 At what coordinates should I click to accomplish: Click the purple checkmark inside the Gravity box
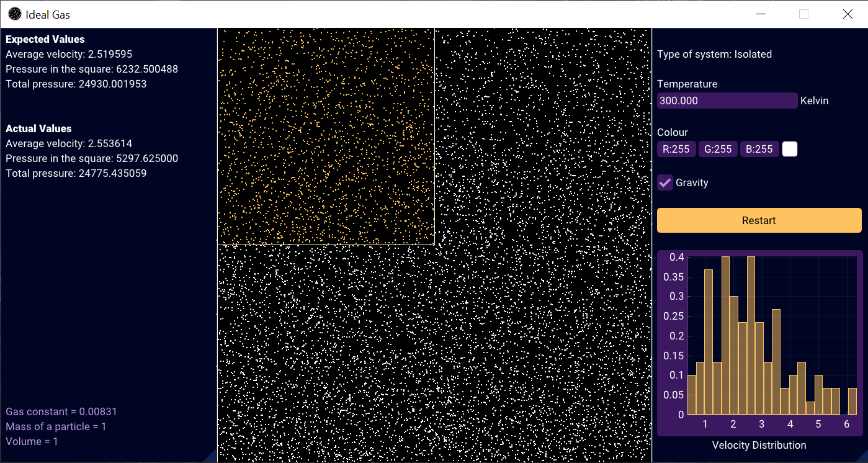tap(664, 182)
